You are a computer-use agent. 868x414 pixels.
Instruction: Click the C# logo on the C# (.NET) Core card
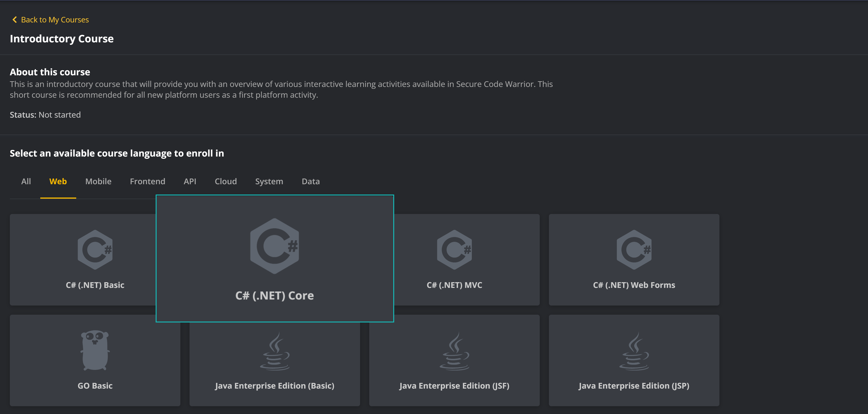[275, 246]
